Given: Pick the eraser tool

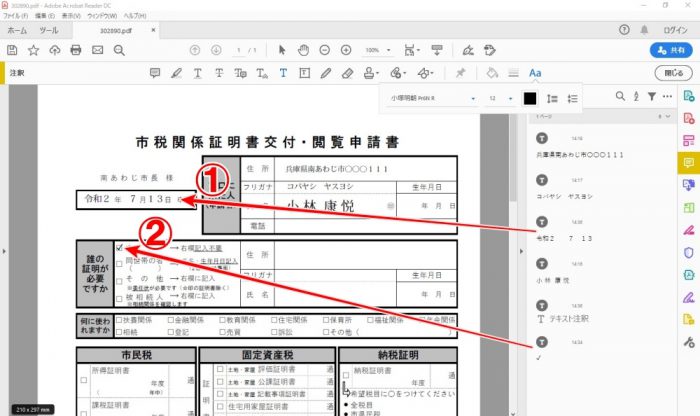Looking at the screenshot, I should [x=347, y=73].
